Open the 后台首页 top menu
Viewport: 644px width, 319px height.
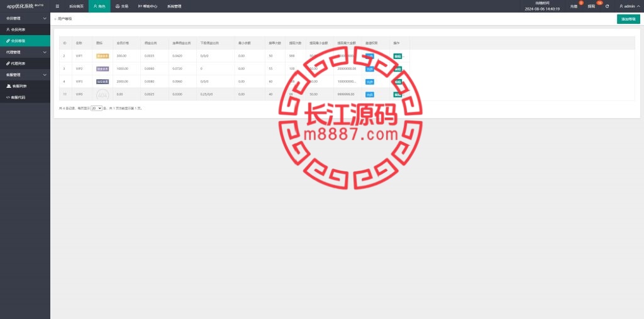point(75,6)
